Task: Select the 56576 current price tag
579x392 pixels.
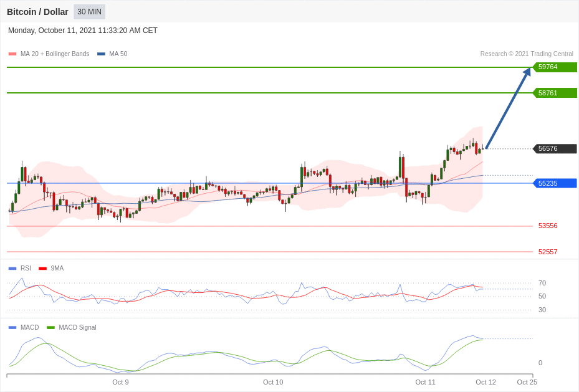Action: (x=555, y=148)
